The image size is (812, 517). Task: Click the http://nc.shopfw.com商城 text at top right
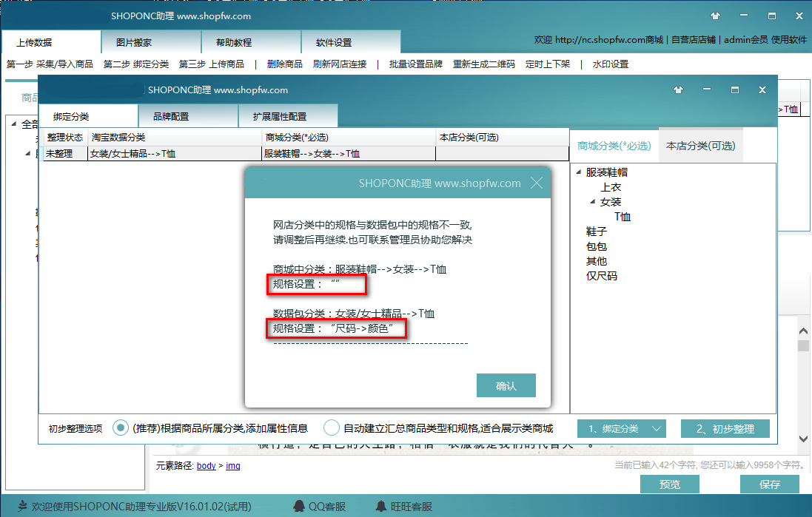click(x=609, y=40)
